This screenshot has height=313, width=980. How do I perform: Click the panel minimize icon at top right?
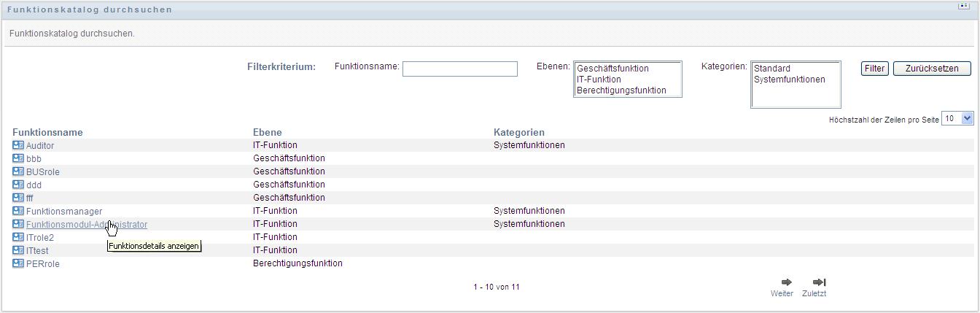[963, 5]
